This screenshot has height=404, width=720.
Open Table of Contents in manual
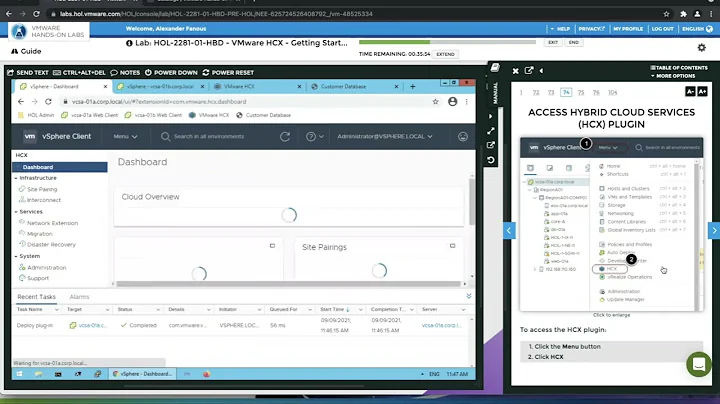pyautogui.click(x=679, y=67)
